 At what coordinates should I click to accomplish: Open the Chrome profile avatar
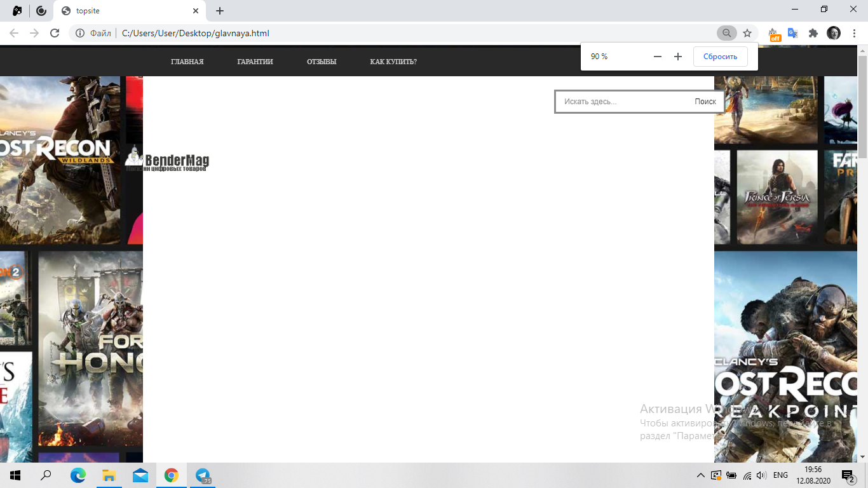coord(834,33)
